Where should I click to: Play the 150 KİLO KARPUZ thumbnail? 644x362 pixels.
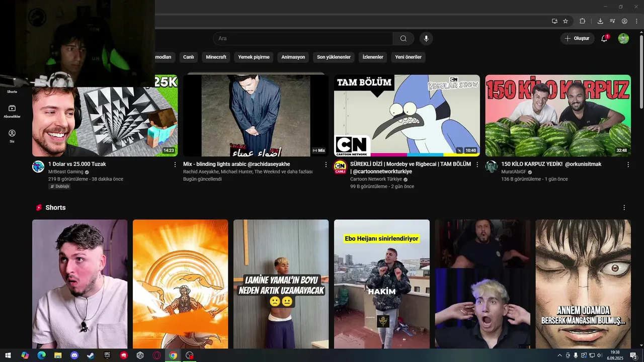(558, 116)
